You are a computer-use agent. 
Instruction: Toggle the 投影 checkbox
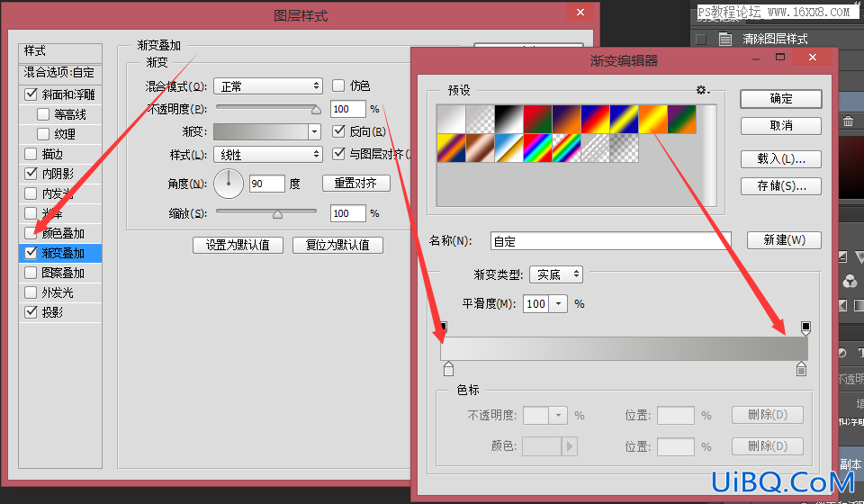(31, 312)
